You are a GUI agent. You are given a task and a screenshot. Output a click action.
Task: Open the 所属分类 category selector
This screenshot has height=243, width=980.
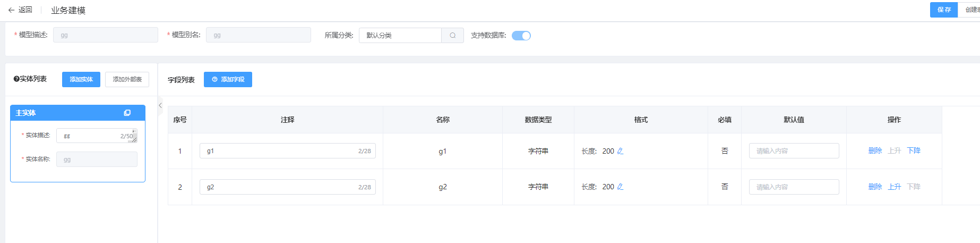[400, 36]
